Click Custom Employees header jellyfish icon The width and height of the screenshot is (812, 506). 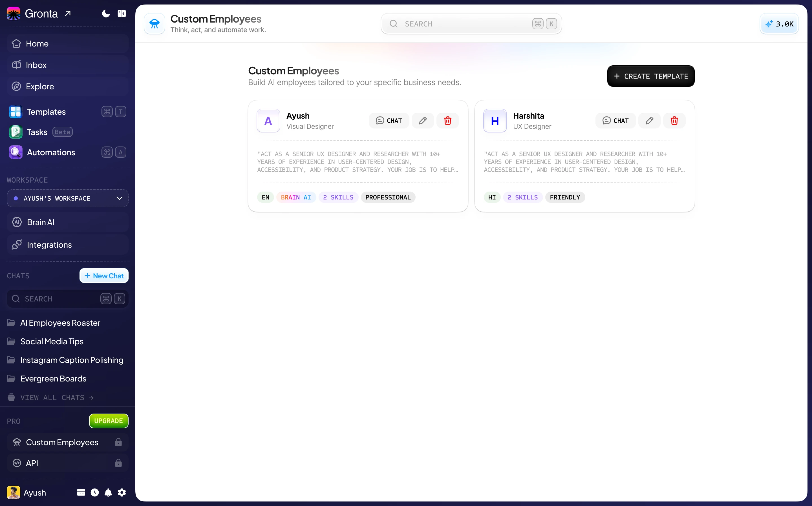154,24
